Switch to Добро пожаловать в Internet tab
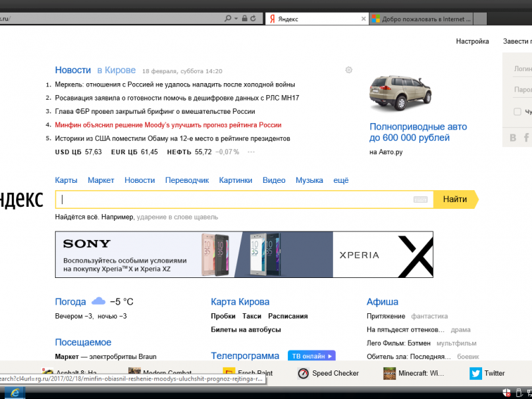The image size is (532, 399). [x=421, y=19]
